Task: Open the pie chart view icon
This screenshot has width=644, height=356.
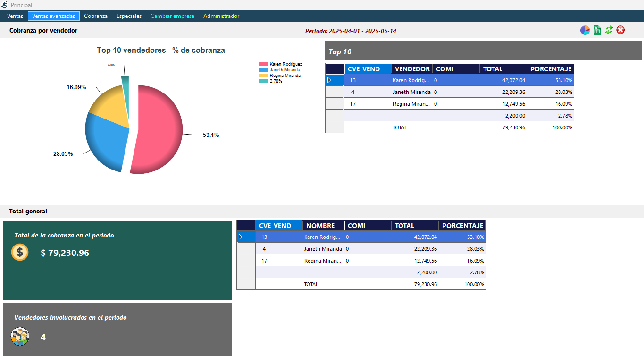Action: click(x=585, y=30)
